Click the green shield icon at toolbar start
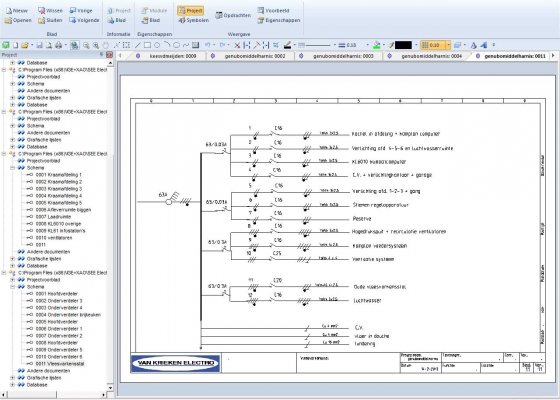Image resolution: width=560 pixels, height=400 pixels. [6, 45]
